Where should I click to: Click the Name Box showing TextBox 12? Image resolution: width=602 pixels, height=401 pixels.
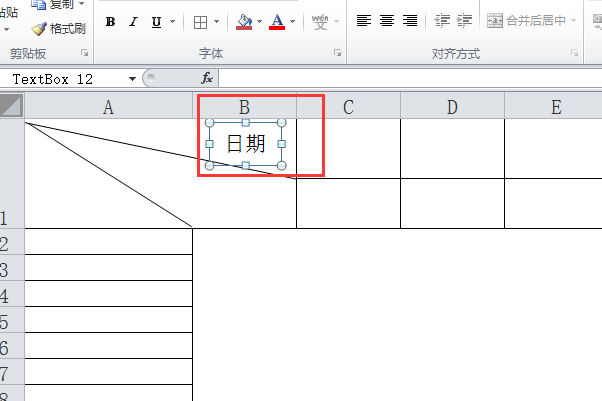65,79
